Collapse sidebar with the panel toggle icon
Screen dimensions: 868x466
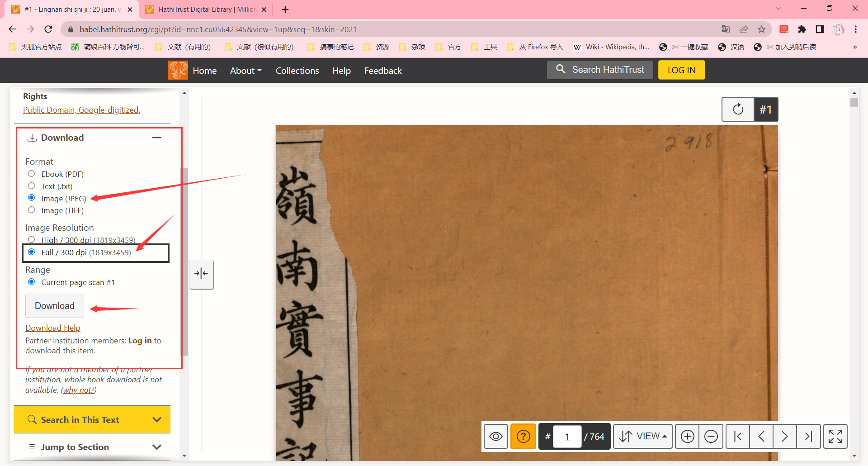point(201,274)
